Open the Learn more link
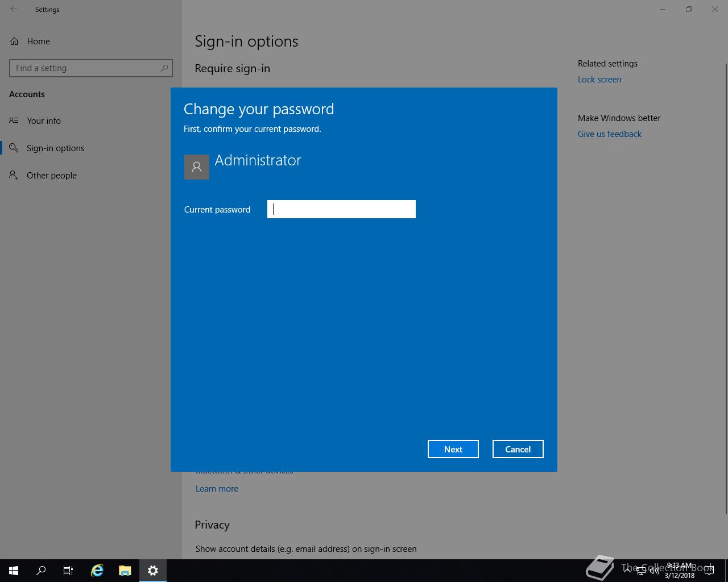Viewport: 728px width, 582px height. (x=217, y=489)
